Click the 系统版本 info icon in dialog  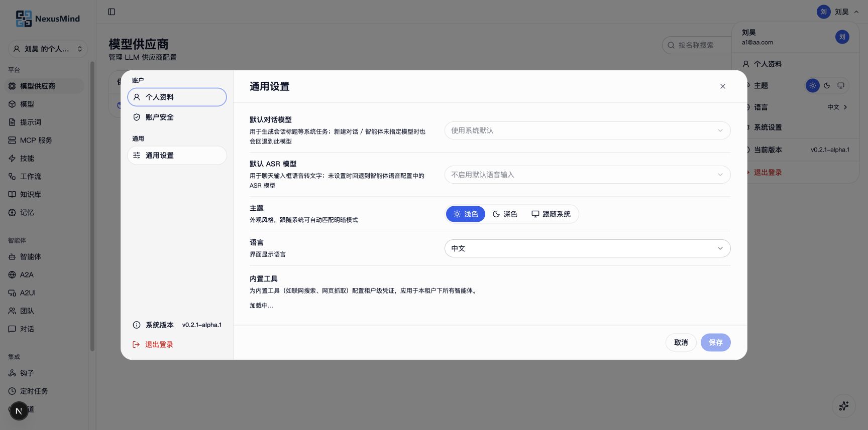point(136,325)
